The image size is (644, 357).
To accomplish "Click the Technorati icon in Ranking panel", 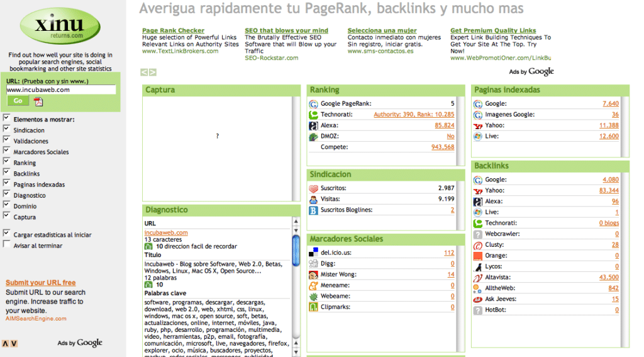I will tap(313, 115).
